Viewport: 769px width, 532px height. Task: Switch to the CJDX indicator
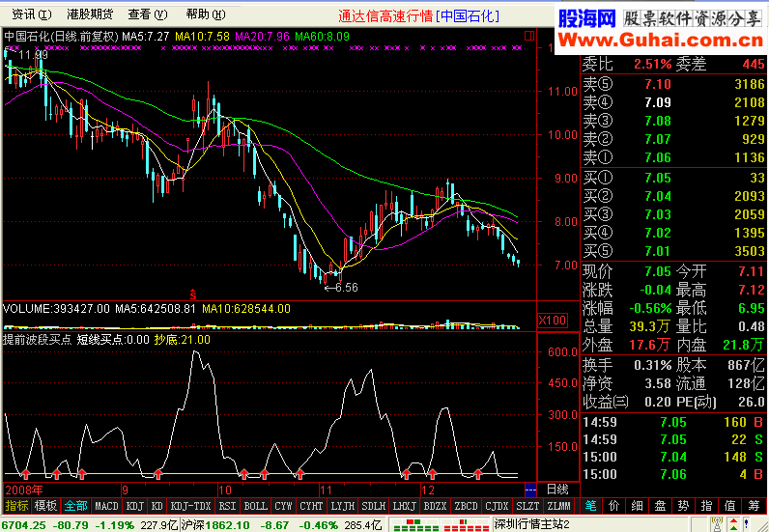pyautogui.click(x=497, y=506)
